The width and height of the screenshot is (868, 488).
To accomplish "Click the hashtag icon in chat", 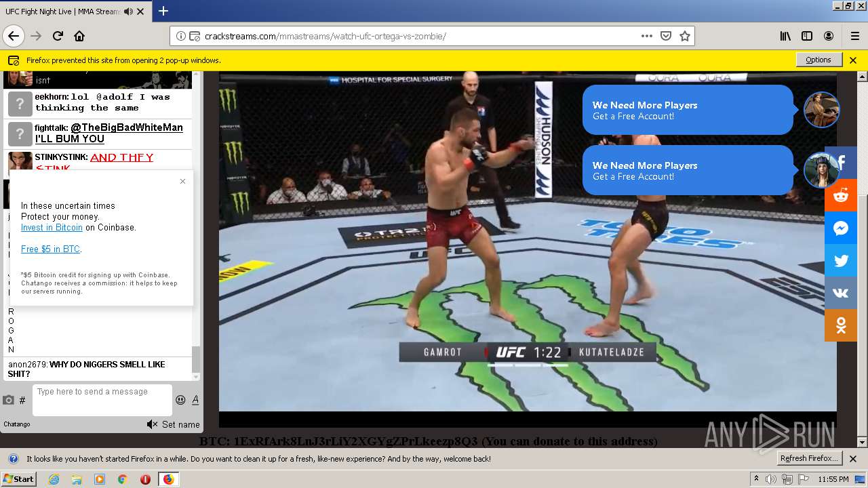I will tap(22, 401).
